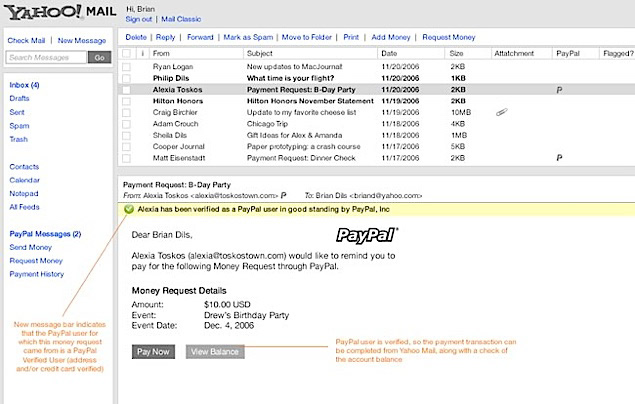Screen dimensions: 635x404
Task: Open the Move to Folder option
Action: (x=307, y=37)
